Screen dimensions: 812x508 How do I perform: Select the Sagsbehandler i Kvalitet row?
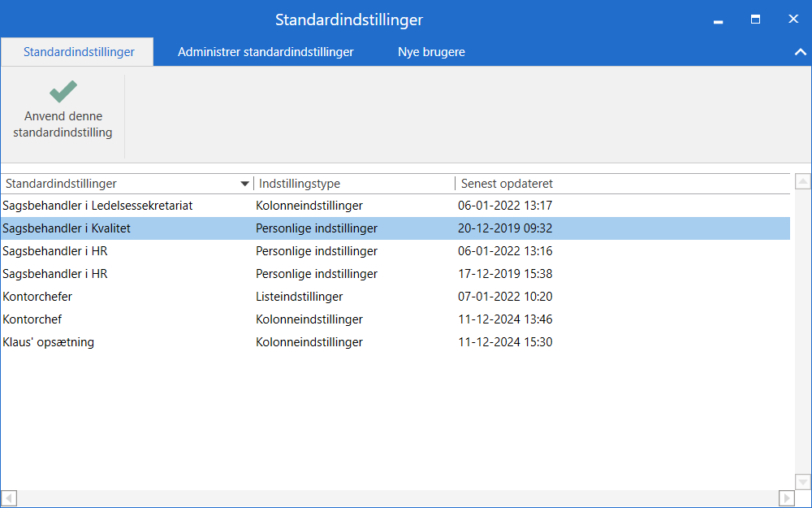[67, 228]
